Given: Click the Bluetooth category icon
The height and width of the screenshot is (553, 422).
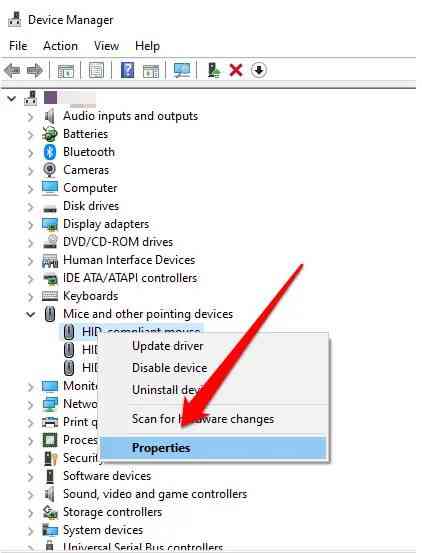Looking at the screenshot, I should pos(50,152).
